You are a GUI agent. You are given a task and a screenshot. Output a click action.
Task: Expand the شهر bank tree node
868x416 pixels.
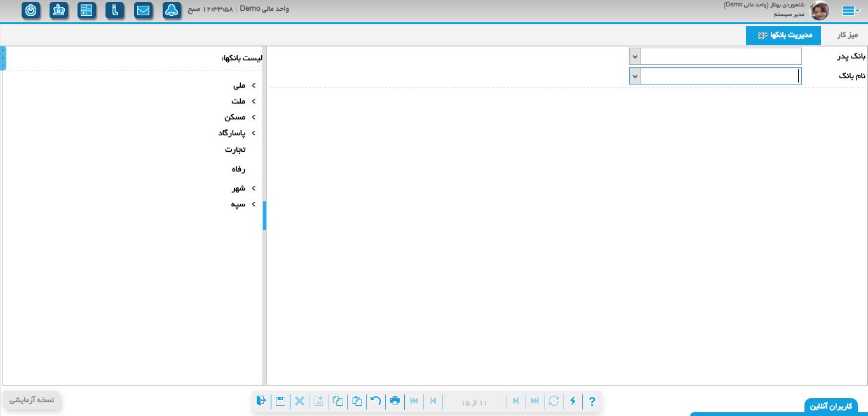(254, 188)
